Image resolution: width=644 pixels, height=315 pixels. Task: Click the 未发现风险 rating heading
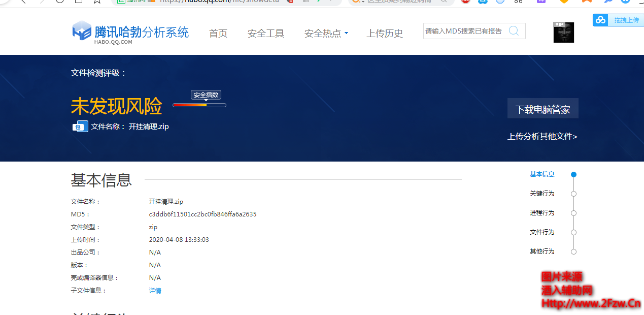click(x=116, y=107)
